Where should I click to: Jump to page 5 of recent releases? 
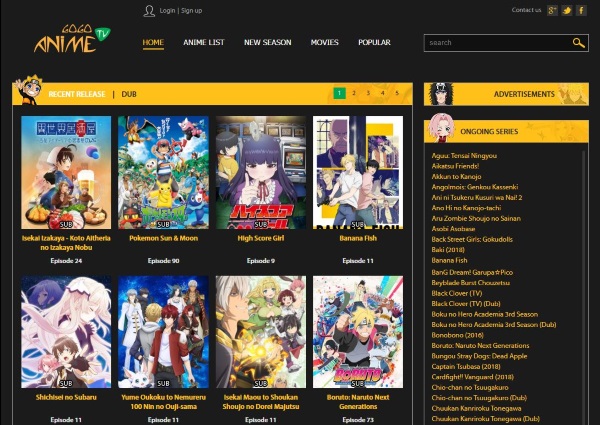(397, 93)
